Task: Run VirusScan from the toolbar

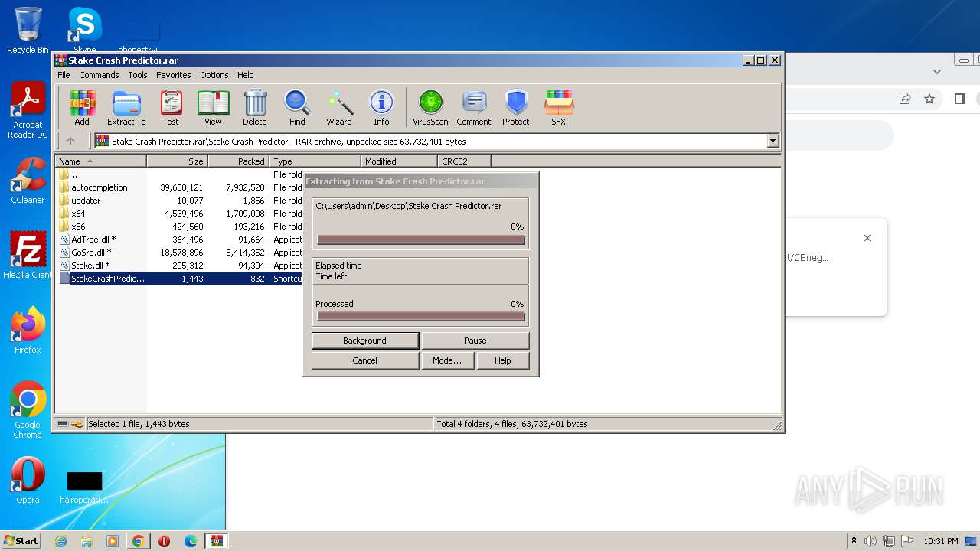Action: point(430,107)
